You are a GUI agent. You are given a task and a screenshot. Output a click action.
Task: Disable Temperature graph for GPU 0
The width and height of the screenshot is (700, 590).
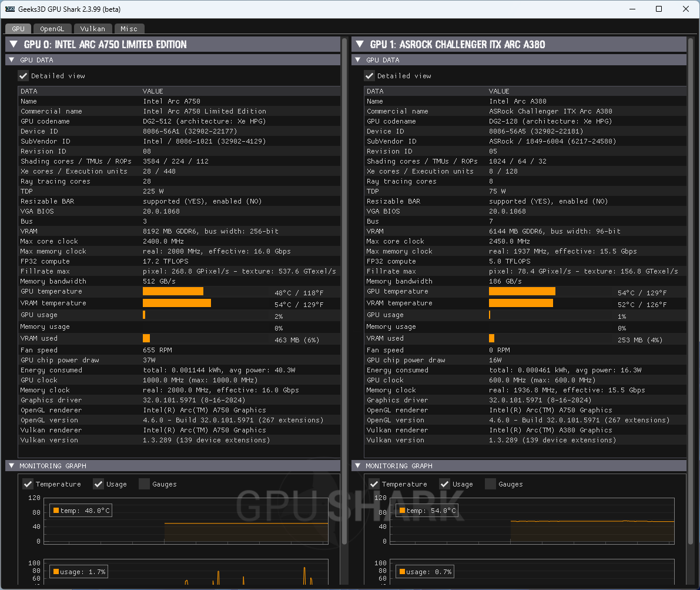tap(28, 484)
